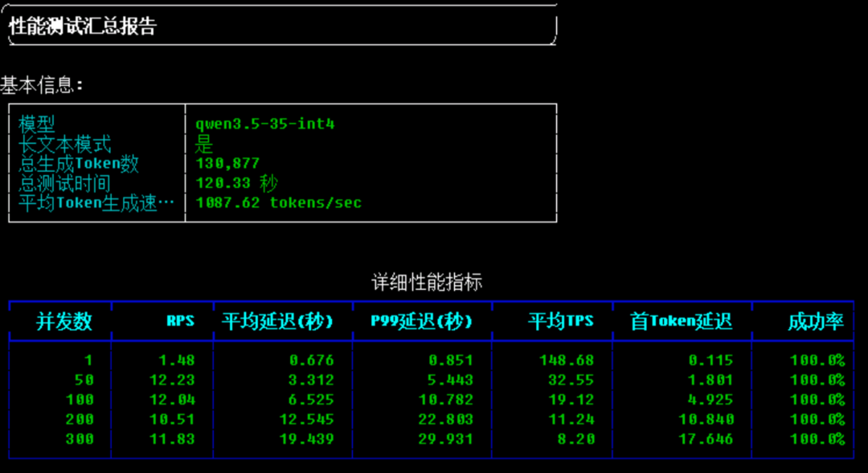This screenshot has height=473, width=868.
Task: Select P99 latency 10.782
Action: pos(446,400)
